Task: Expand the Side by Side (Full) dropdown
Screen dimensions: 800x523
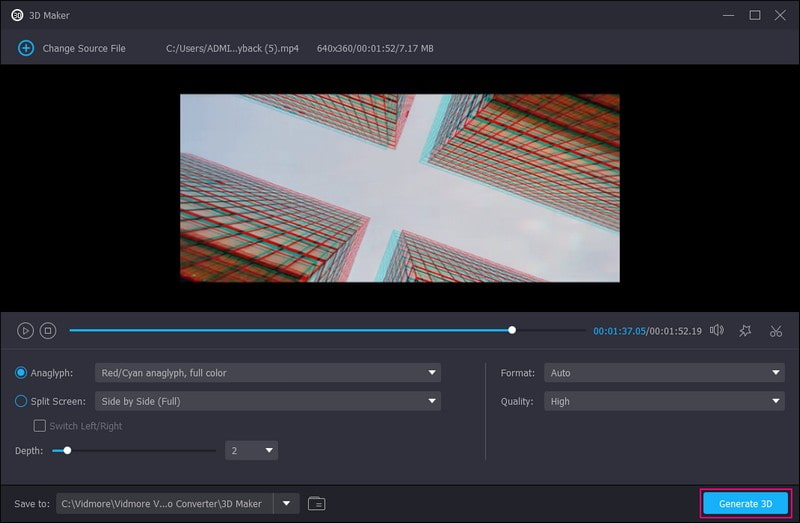Action: [267, 401]
